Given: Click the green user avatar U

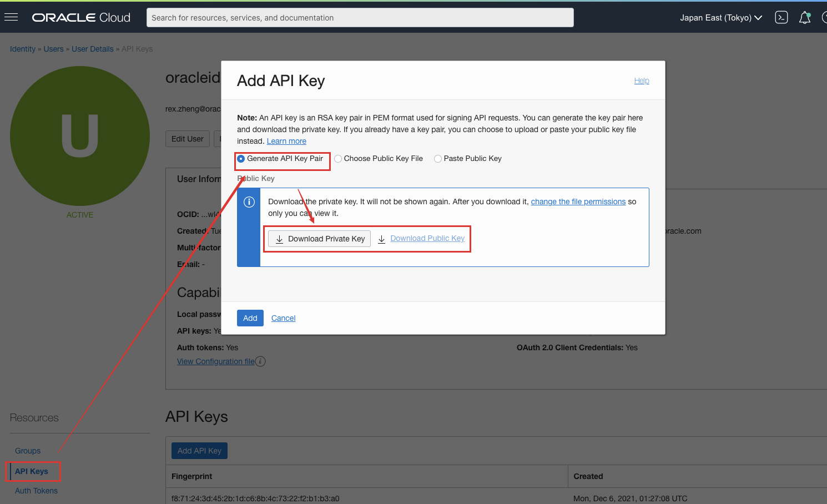Looking at the screenshot, I should [x=80, y=136].
